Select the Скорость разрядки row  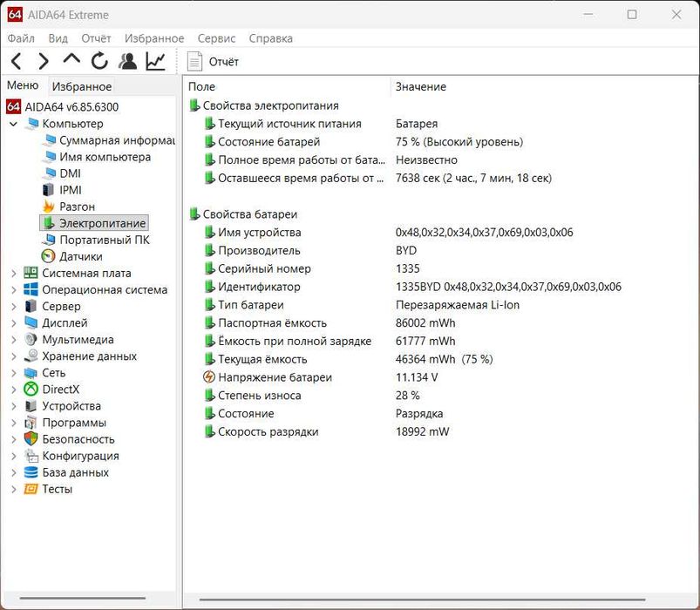[x=326, y=432]
